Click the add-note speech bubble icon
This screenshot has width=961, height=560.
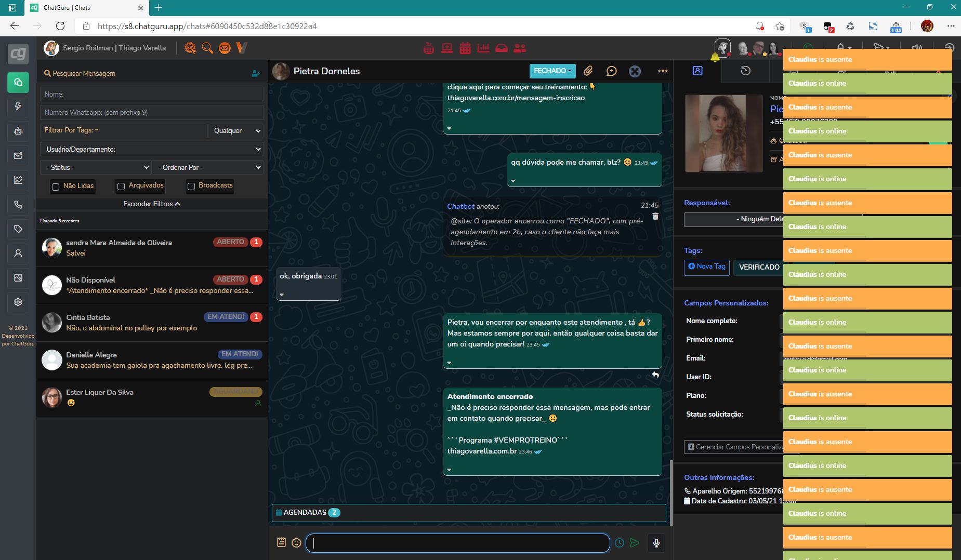click(x=612, y=71)
